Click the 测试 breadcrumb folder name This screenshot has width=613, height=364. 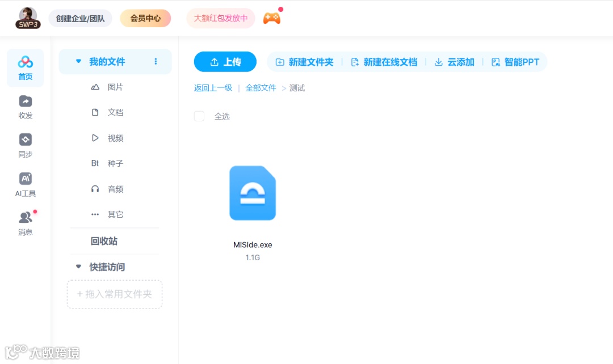point(297,88)
